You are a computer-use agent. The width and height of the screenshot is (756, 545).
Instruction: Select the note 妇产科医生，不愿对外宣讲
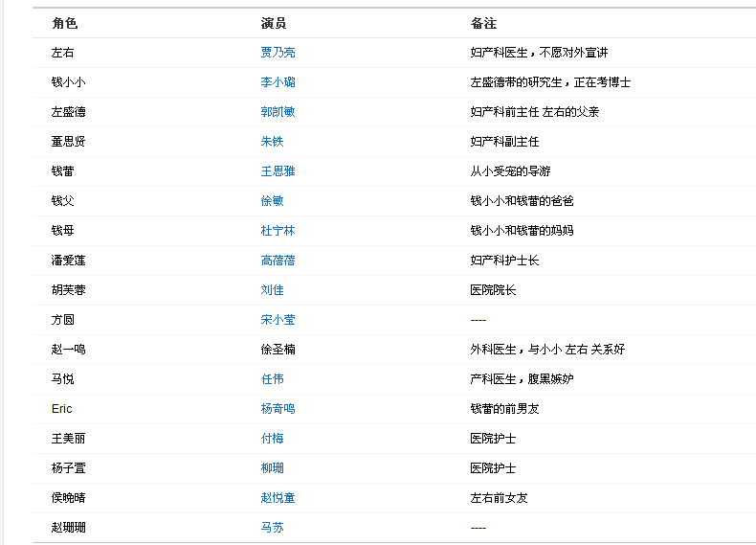[539, 52]
